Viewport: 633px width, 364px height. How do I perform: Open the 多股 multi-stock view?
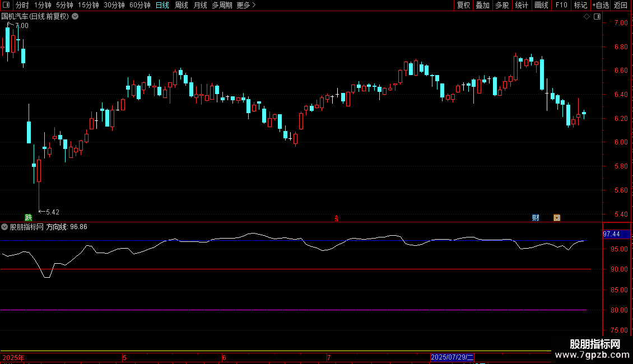(502, 5)
